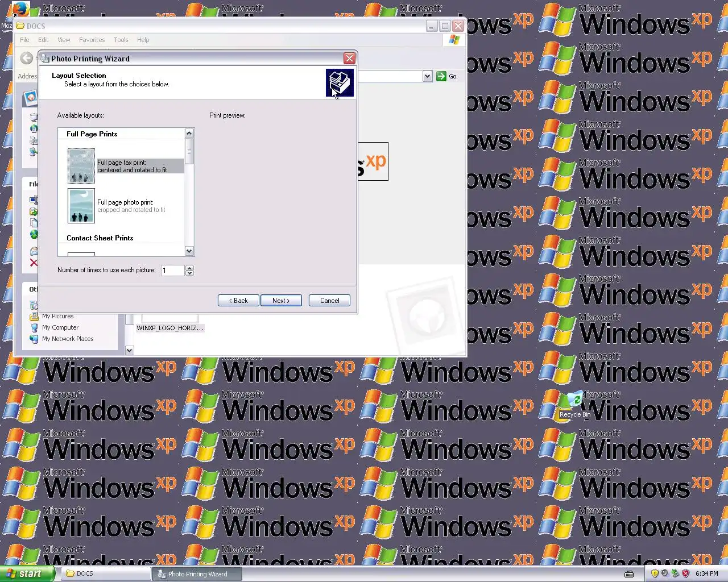This screenshot has height=582, width=728.
Task: Cancel the Photo Printing Wizard
Action: point(329,301)
